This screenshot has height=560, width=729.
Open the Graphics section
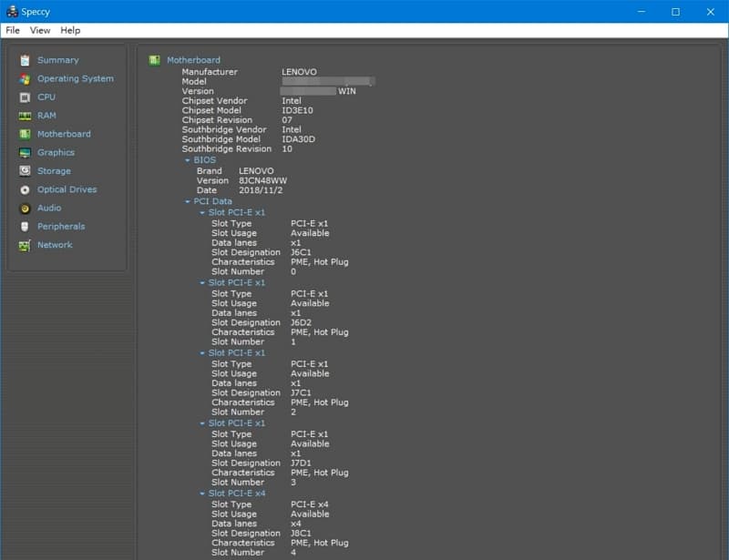coord(56,152)
